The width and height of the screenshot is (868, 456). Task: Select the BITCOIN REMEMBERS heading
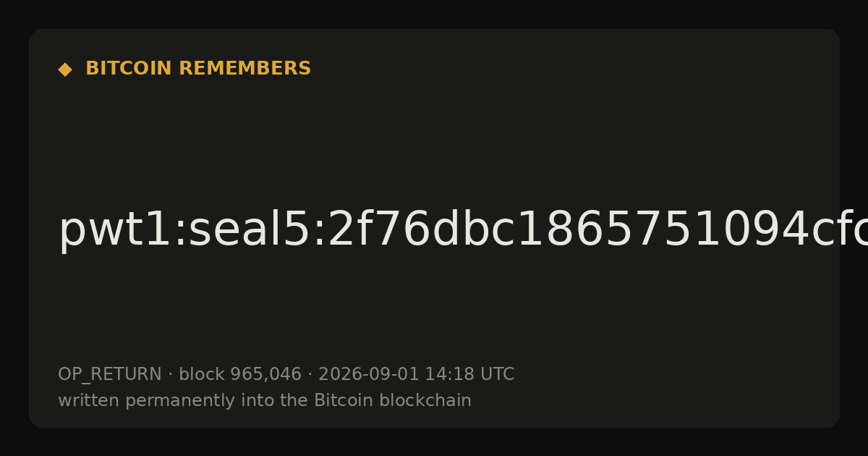198,69
